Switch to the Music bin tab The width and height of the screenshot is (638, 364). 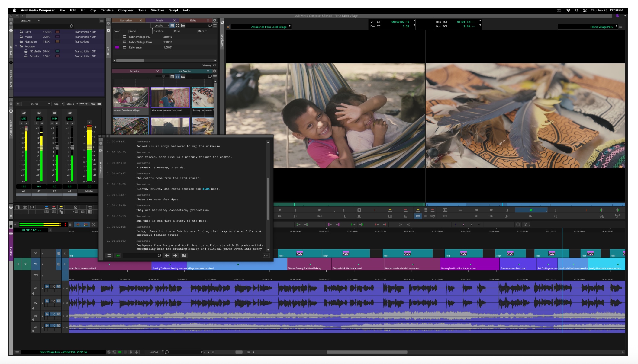(159, 21)
